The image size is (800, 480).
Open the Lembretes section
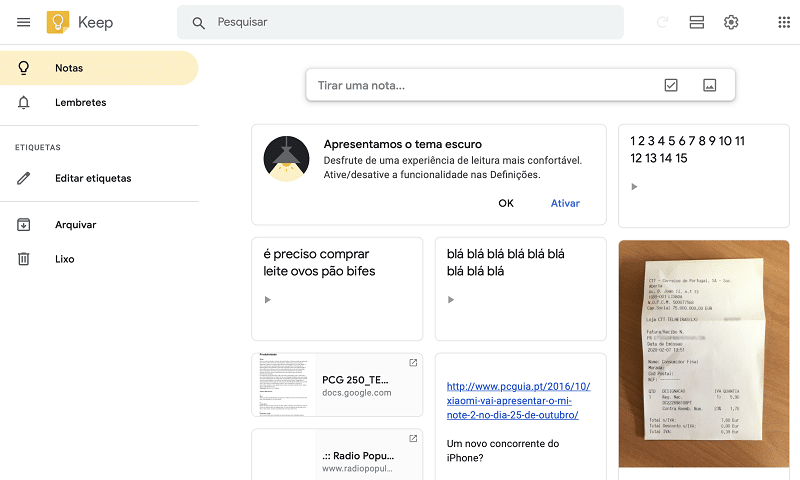80,103
